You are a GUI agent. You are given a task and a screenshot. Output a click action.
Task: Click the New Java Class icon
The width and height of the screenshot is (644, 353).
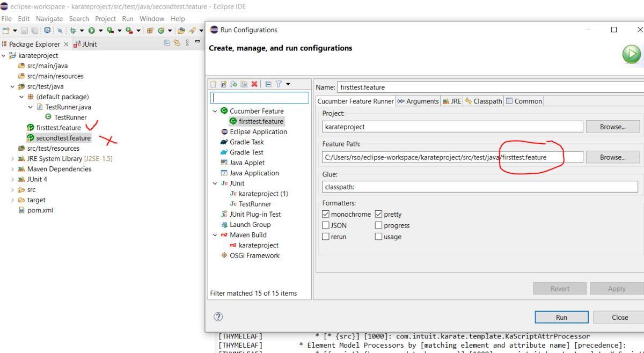[x=161, y=31]
